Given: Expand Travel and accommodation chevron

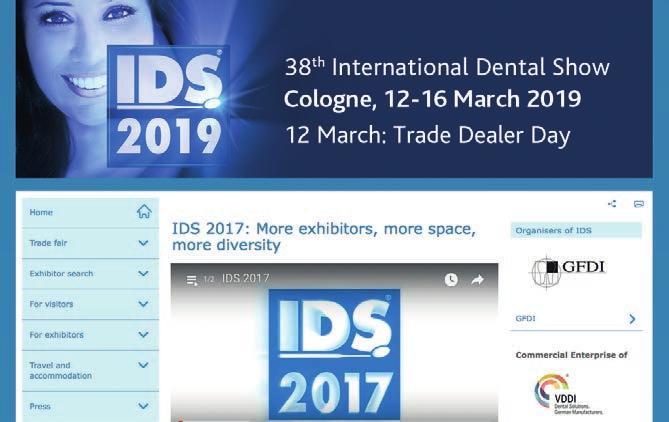Looking at the screenshot, I should point(143,365).
